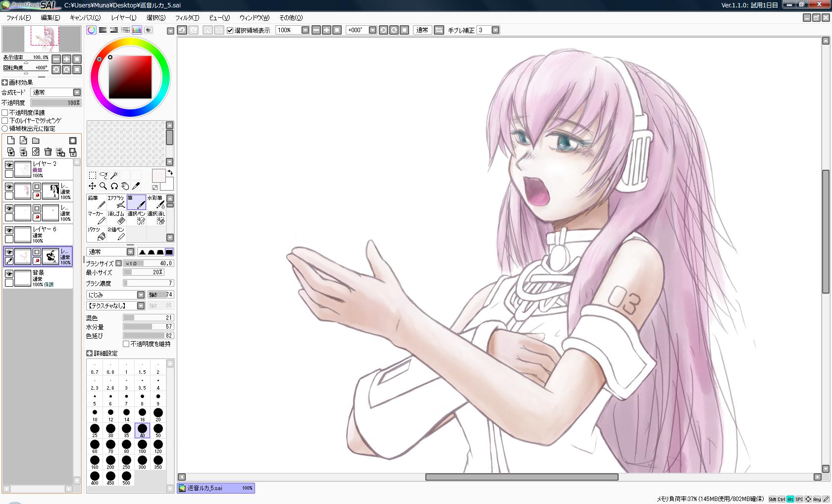Delete the selected layer with trash icon
The width and height of the screenshot is (832, 504).
pyautogui.click(x=48, y=152)
